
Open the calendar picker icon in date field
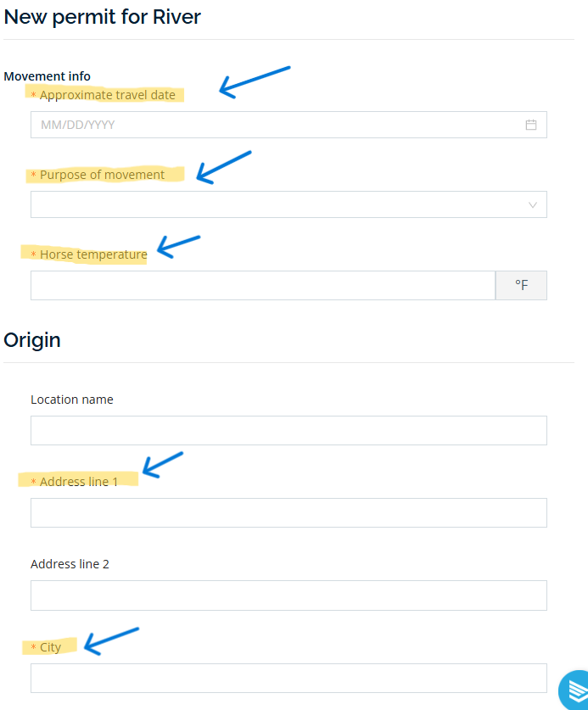531,125
